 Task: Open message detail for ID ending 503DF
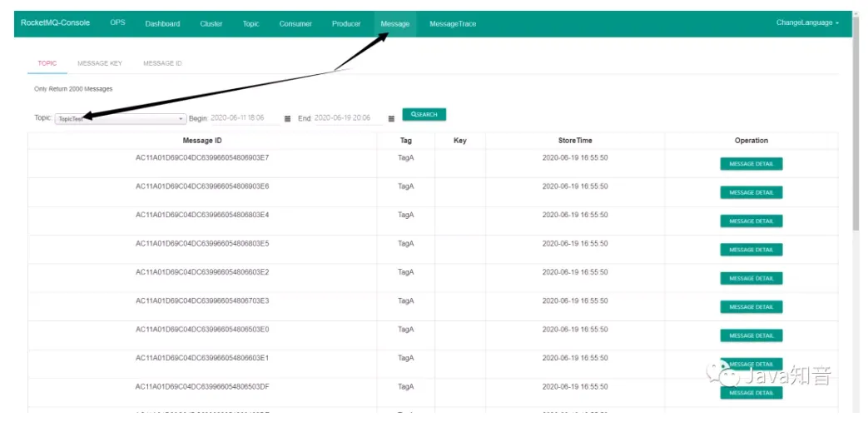751,393
